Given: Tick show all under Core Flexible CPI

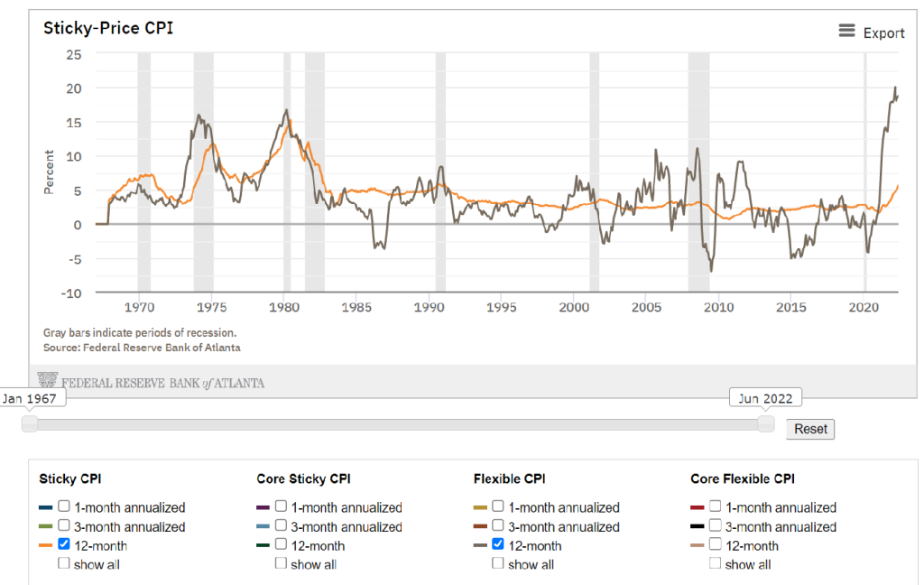Looking at the screenshot, I should click(716, 563).
